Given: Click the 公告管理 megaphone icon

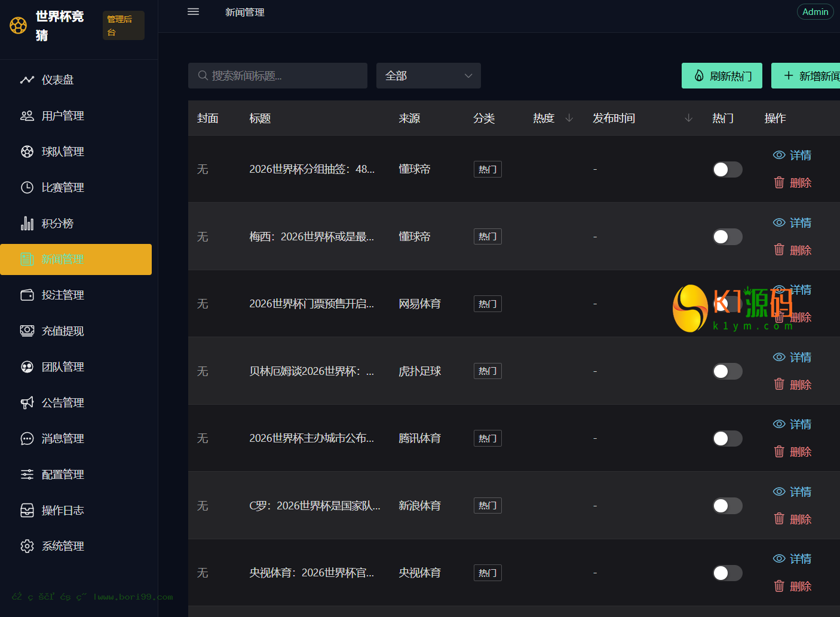Looking at the screenshot, I should 27,402.
